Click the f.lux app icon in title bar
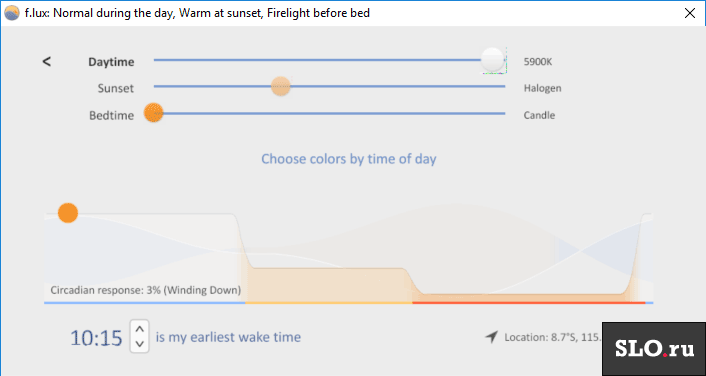Viewport: 706px width, 376px height. (x=12, y=13)
